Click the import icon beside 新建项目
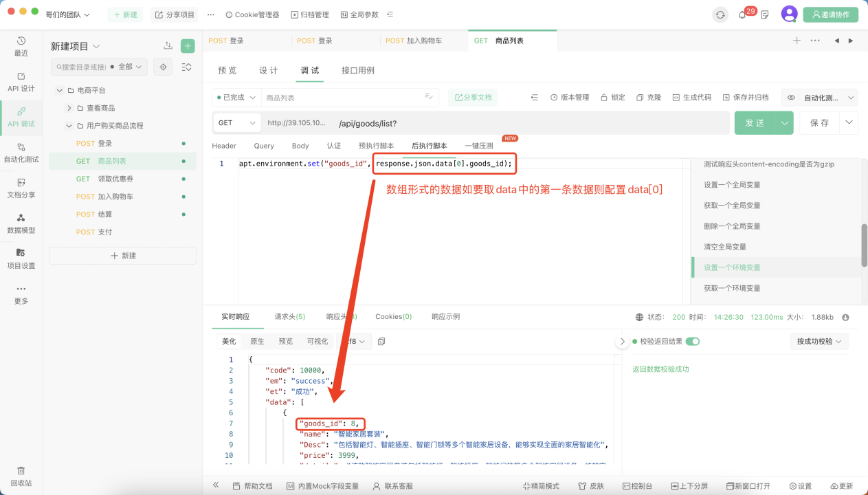Image resolution: width=868 pixels, height=495 pixels. pos(168,46)
